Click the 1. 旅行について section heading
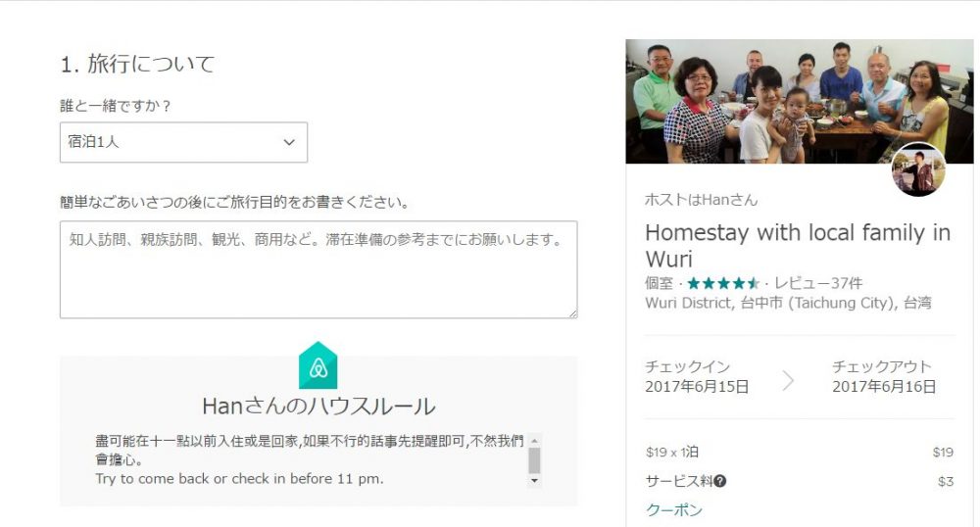This screenshot has height=527, width=980. point(137,64)
